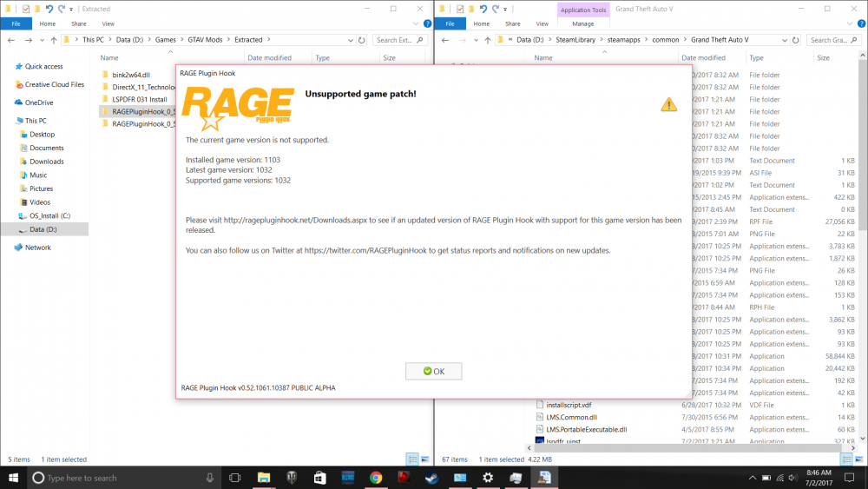Click Undo icon in Grand Theft Auto V title bar
This screenshot has height=489, width=868.
(483, 9)
